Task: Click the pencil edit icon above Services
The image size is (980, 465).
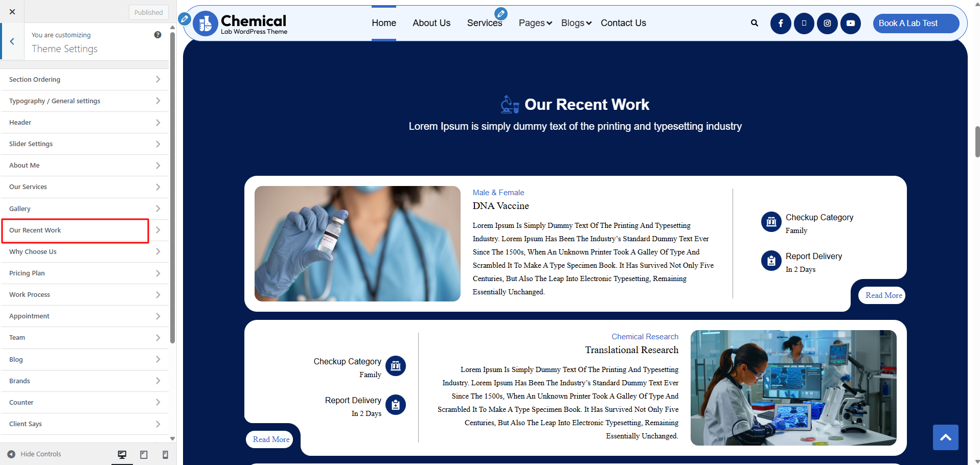Action: coord(502,13)
